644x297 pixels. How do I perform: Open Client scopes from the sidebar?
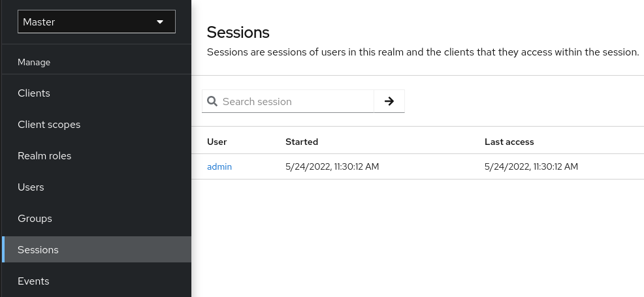(x=49, y=125)
